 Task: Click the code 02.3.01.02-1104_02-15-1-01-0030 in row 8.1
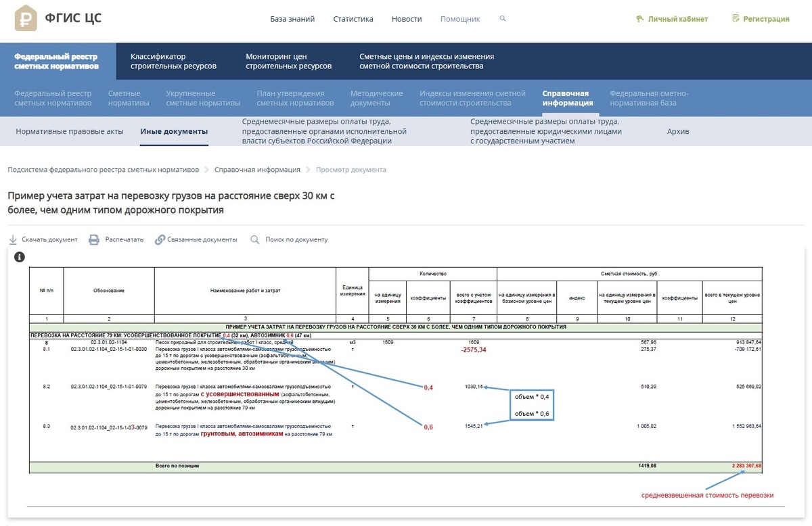[109, 349]
